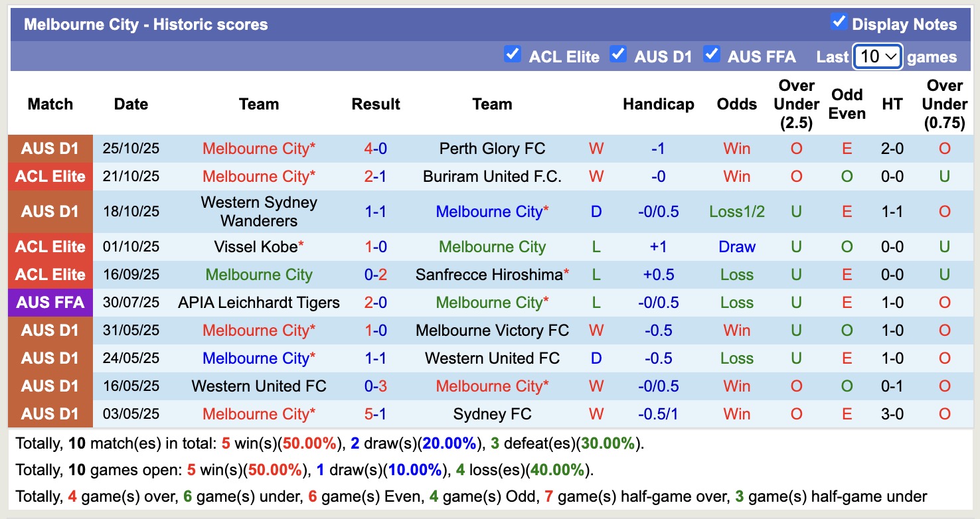The width and height of the screenshot is (980, 519).
Task: Uncheck the AUS D1 filter
Action: tap(618, 56)
